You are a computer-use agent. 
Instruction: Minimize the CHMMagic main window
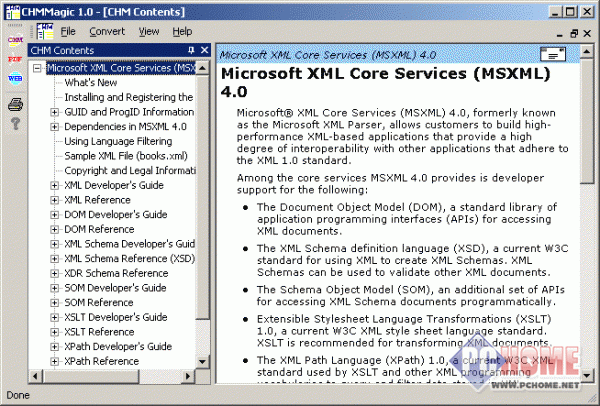pyautogui.click(x=556, y=11)
